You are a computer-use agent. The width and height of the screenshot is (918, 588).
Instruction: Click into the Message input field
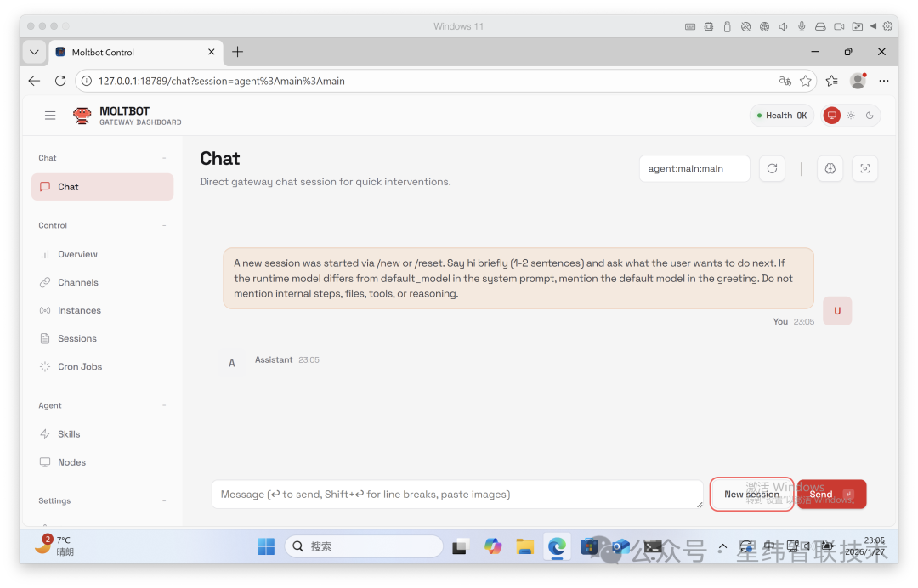tap(456, 494)
